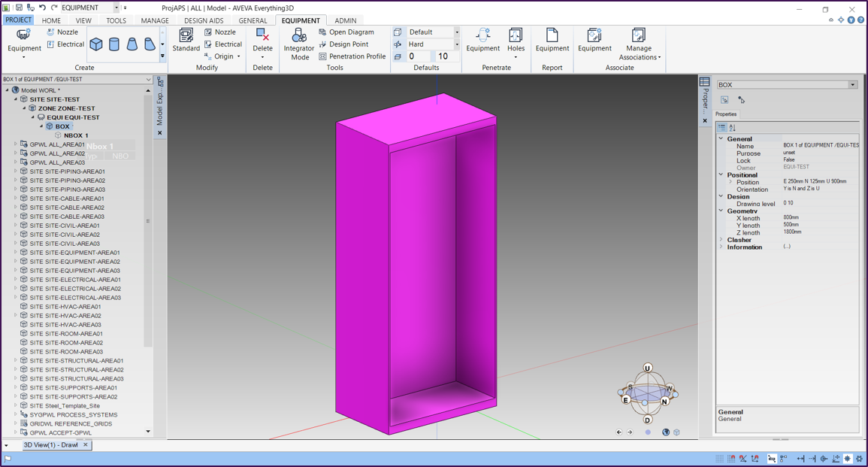Viewport: 868px width, 467px height.
Task: Create a snout primitive from the gallery
Action: 150,44
